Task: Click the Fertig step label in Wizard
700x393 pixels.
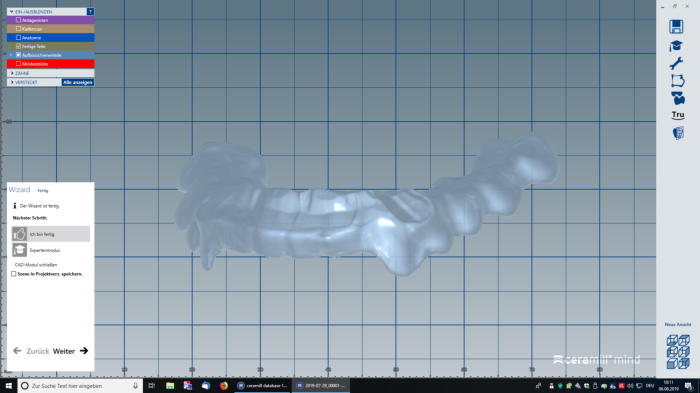Action: point(42,191)
